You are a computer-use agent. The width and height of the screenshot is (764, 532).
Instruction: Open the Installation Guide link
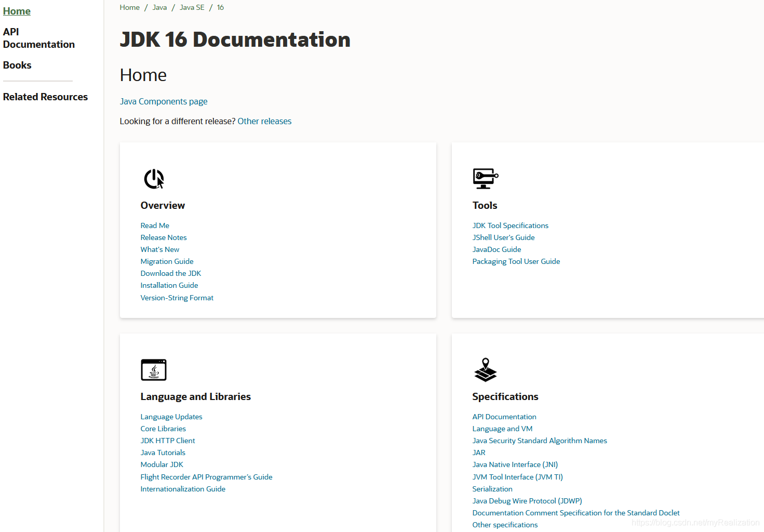click(169, 285)
